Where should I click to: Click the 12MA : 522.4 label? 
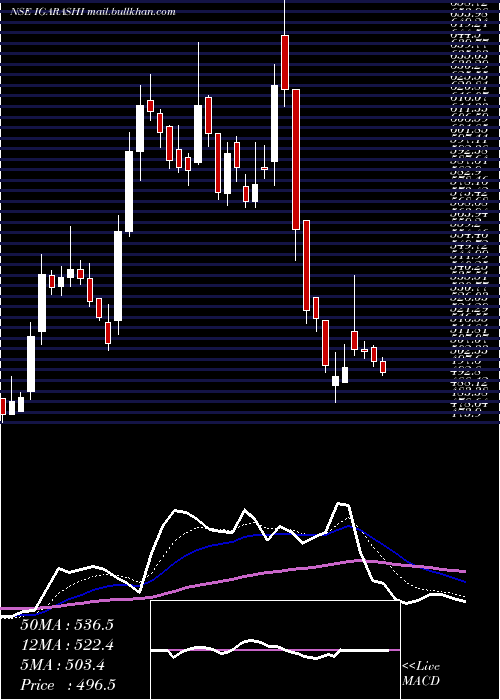tap(67, 645)
